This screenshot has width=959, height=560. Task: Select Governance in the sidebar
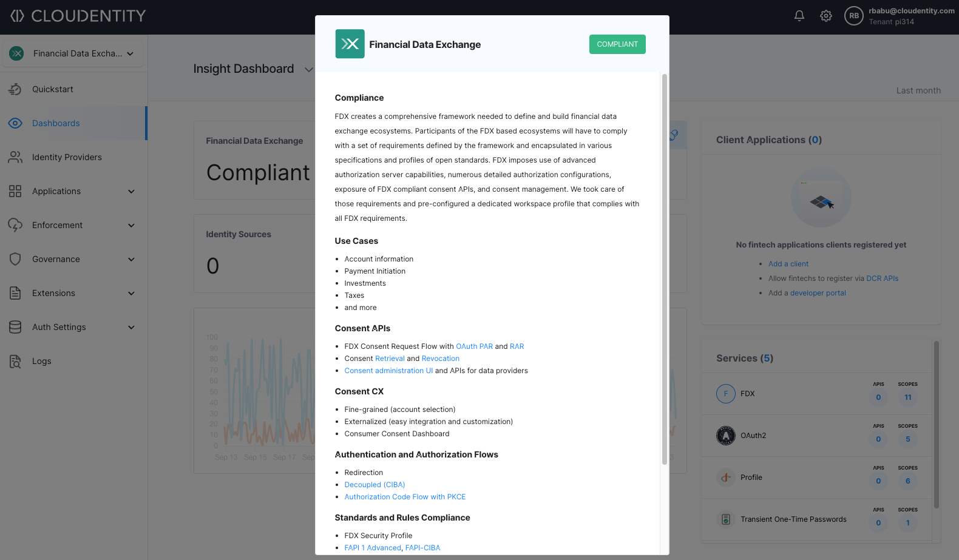pos(73,259)
